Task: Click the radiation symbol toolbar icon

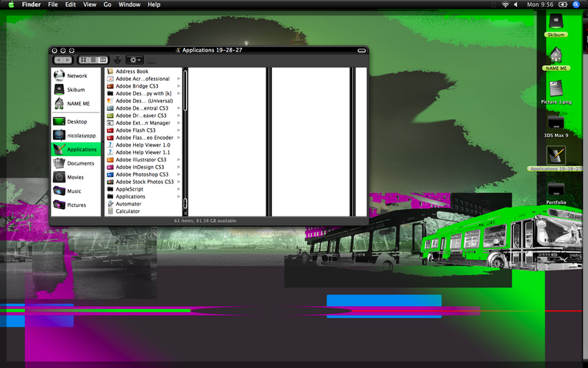Action: [118, 60]
